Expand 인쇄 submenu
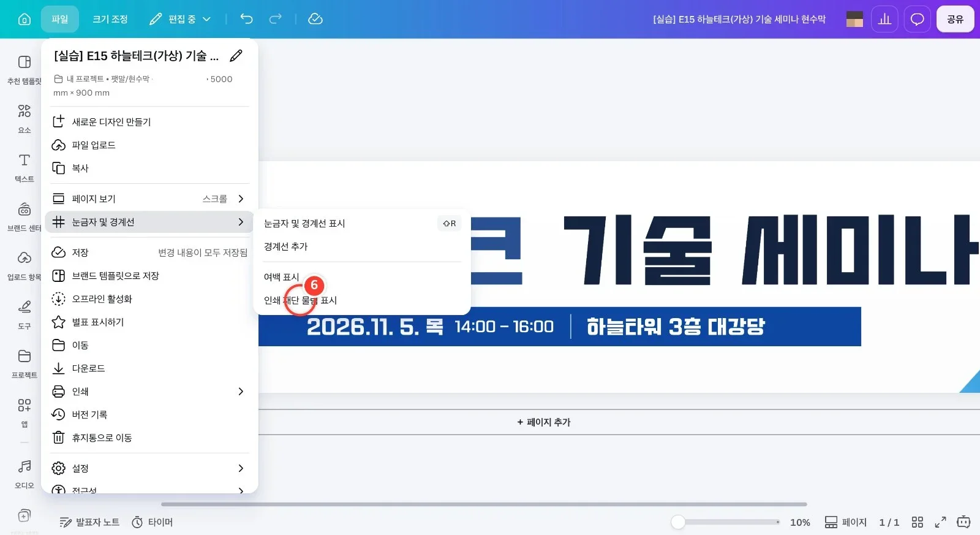This screenshot has width=980, height=535. click(x=149, y=392)
